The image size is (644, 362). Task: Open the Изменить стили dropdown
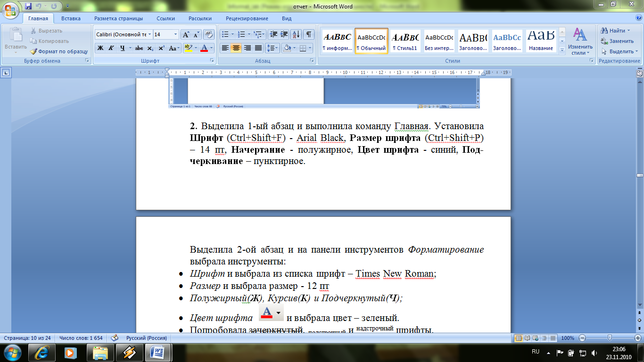580,42
